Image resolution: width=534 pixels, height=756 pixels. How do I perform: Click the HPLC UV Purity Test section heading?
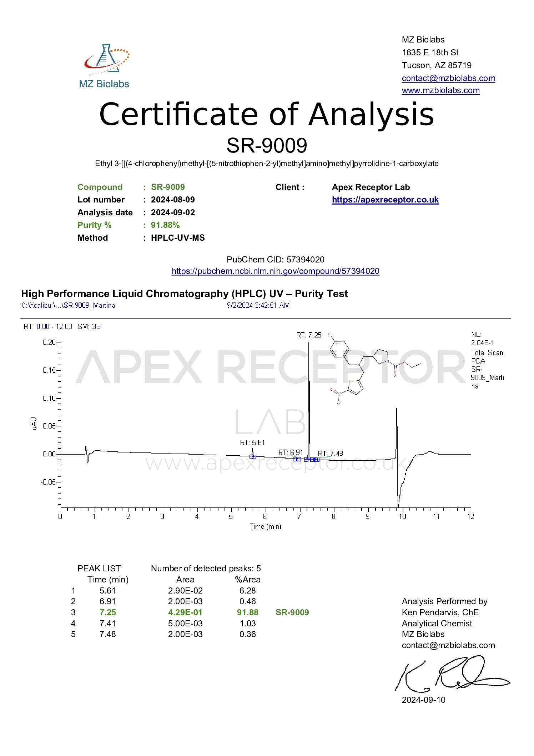pyautogui.click(x=184, y=294)
